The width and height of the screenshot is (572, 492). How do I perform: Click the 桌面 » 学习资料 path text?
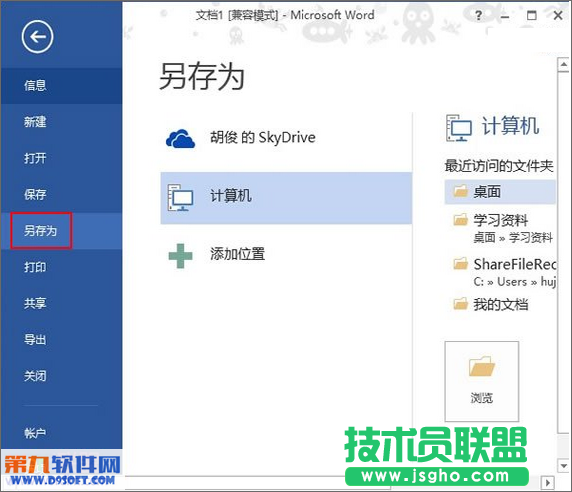tap(513, 238)
